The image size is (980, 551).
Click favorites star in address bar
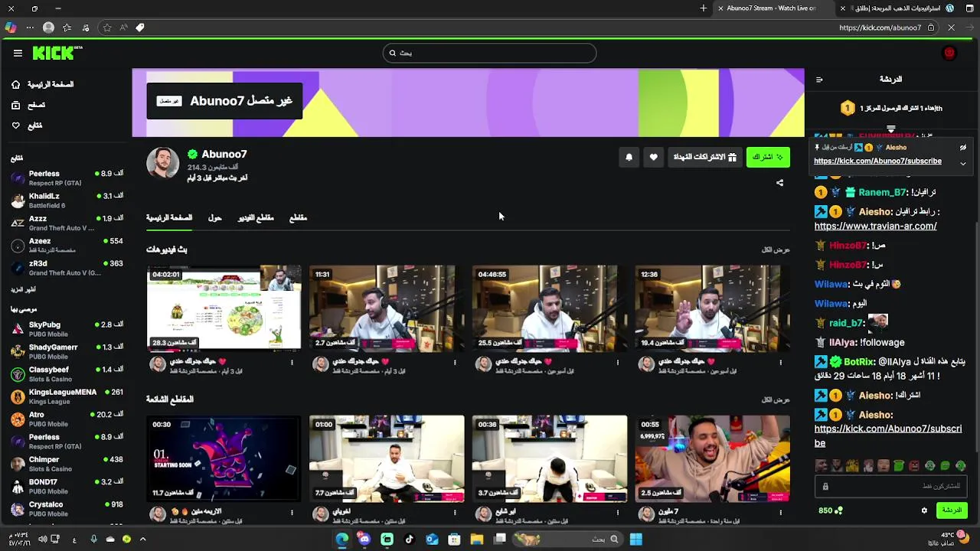[106, 28]
